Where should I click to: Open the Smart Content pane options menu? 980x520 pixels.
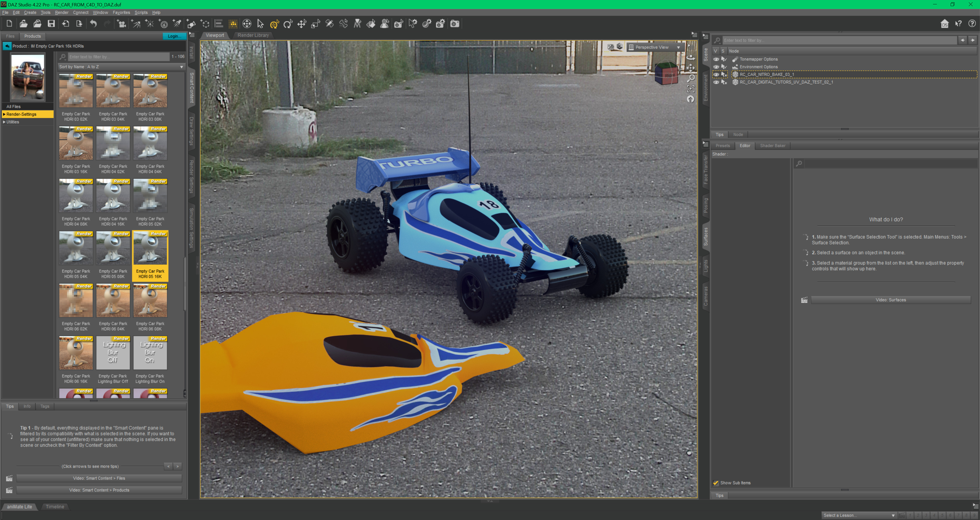(192, 35)
